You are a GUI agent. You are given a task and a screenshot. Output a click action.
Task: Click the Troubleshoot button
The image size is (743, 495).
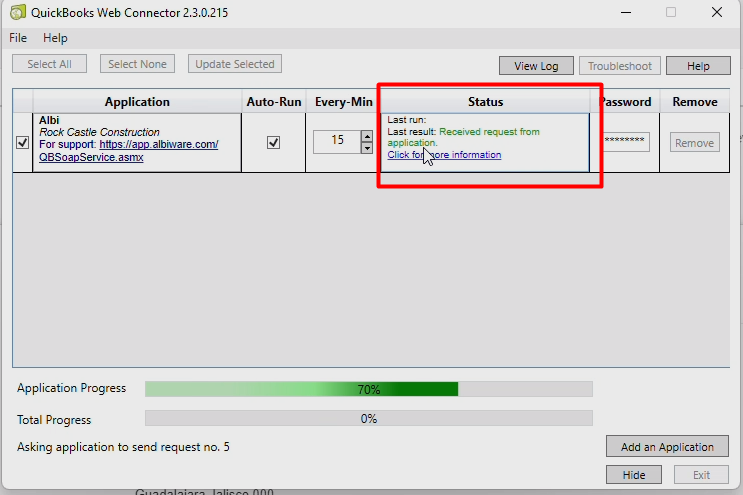[x=620, y=66]
